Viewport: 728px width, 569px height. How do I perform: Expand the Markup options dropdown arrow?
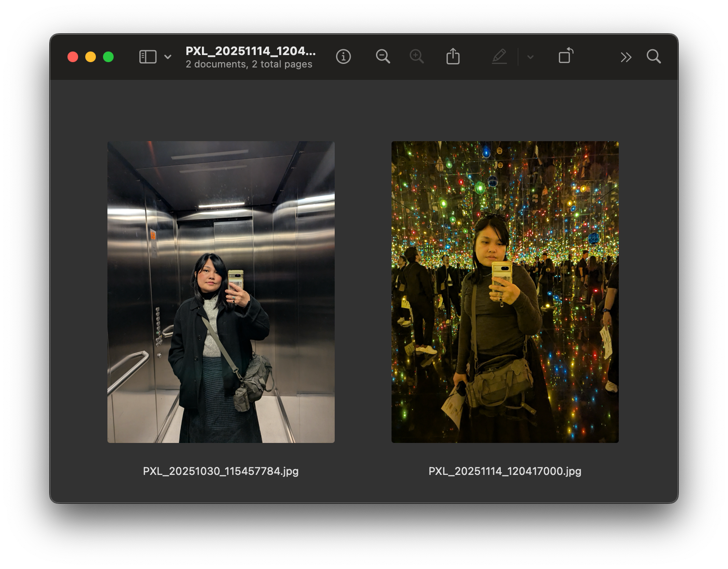click(x=530, y=57)
